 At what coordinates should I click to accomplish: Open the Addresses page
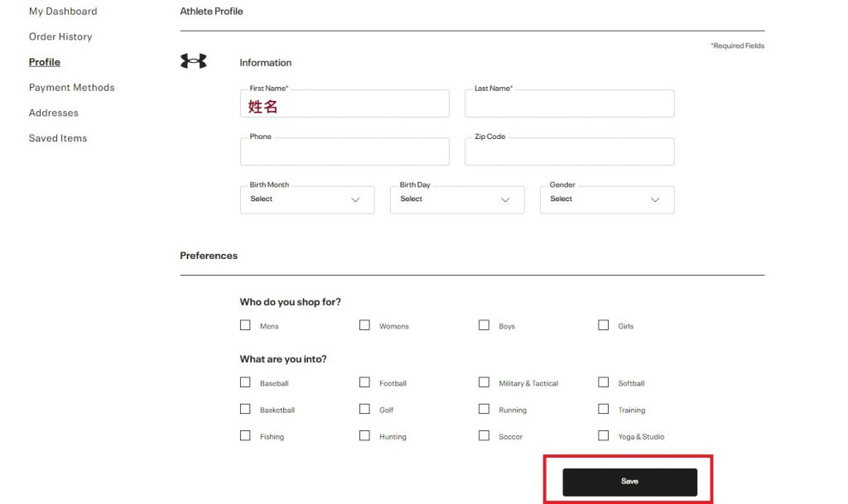tap(54, 113)
